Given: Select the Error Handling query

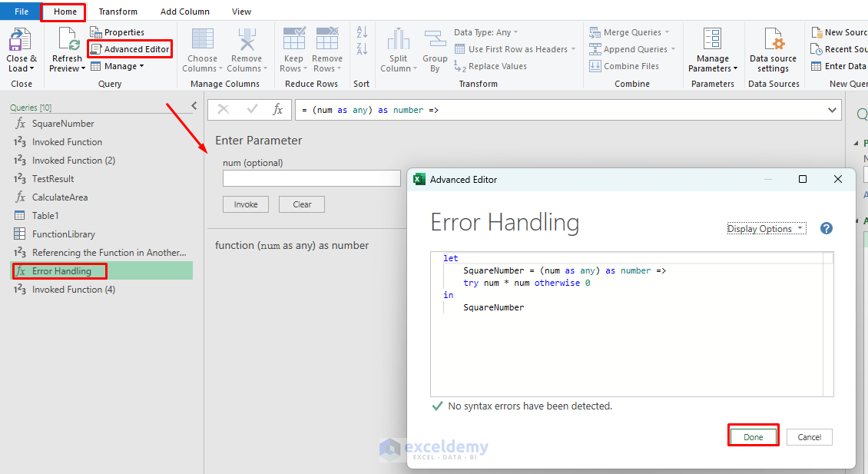Looking at the screenshot, I should pos(102,270).
